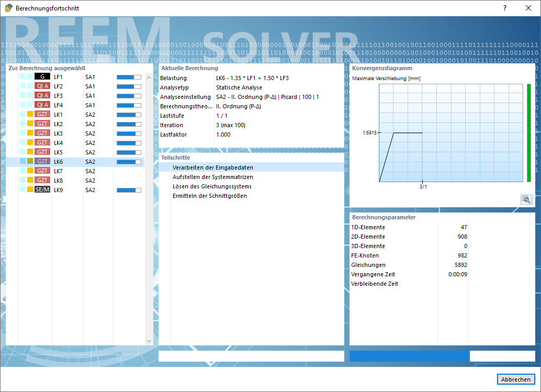Click the QI A badge of LF2
This screenshot has height=392, width=541.
point(42,86)
